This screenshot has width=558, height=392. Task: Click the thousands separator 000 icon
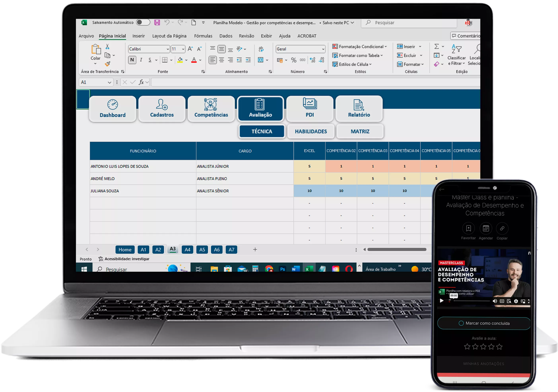303,60
